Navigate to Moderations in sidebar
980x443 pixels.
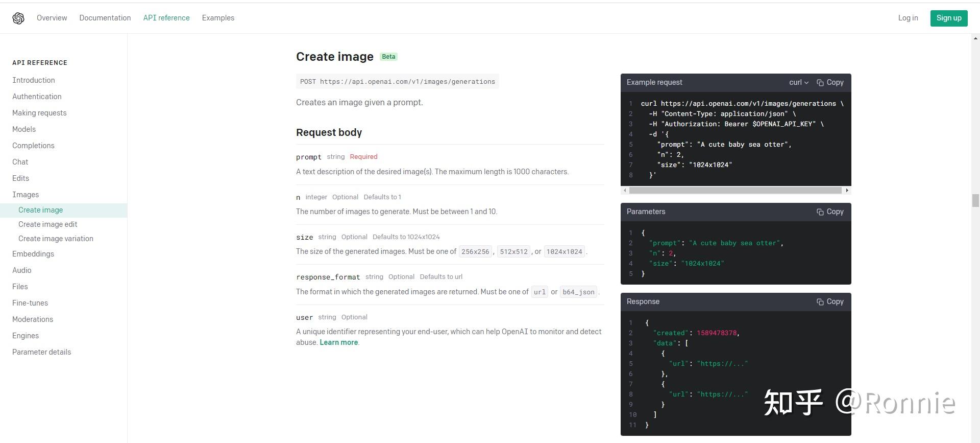[x=33, y=319]
